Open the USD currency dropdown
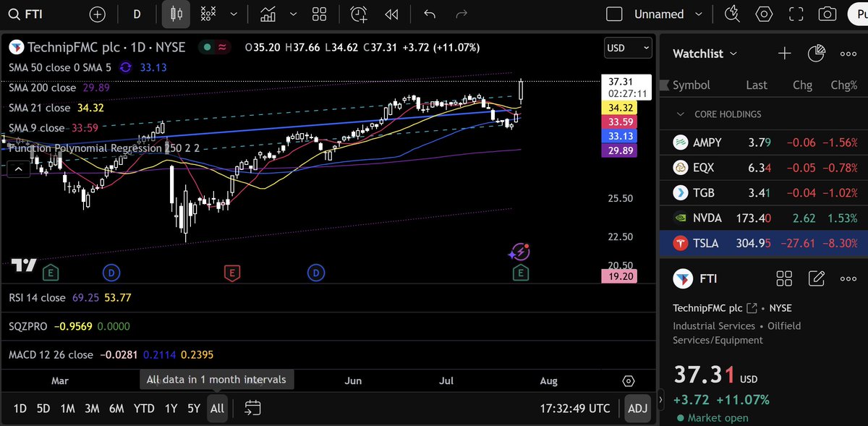The width and height of the screenshot is (868, 426). [x=628, y=48]
